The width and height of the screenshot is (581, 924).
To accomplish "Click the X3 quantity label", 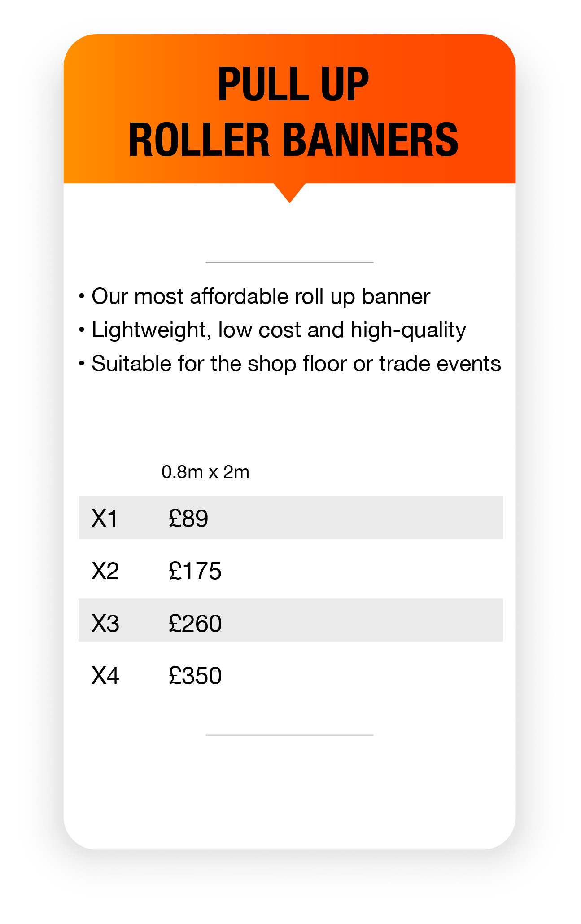I will pos(105,624).
